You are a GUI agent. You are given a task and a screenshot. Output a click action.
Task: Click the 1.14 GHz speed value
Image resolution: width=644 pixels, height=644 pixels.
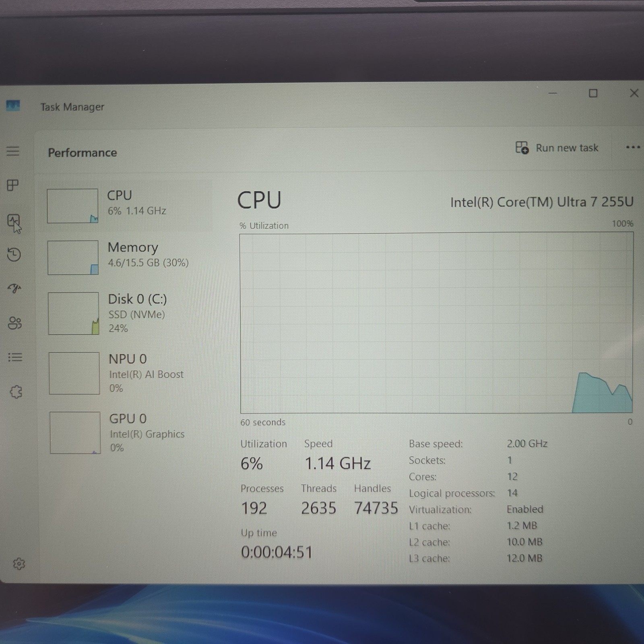pyautogui.click(x=338, y=463)
